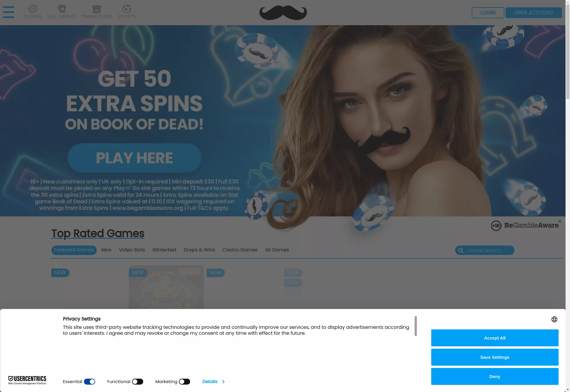
Task: Open the Casino section icon
Action: 33,9
